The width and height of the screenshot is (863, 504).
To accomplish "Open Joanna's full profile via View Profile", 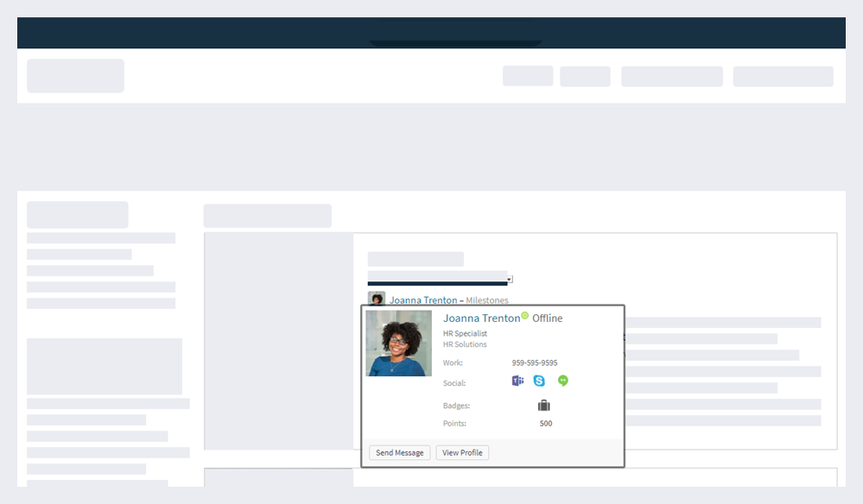I will point(462,451).
